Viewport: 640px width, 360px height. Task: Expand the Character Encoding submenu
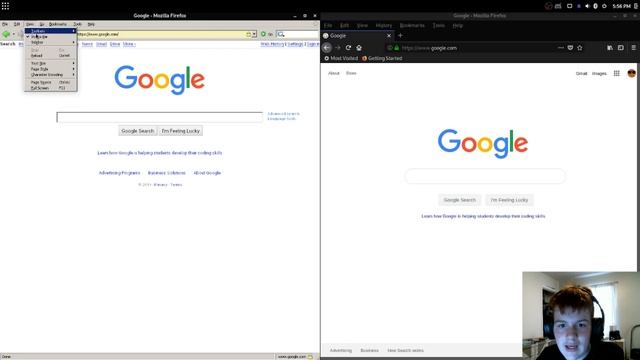click(51, 75)
